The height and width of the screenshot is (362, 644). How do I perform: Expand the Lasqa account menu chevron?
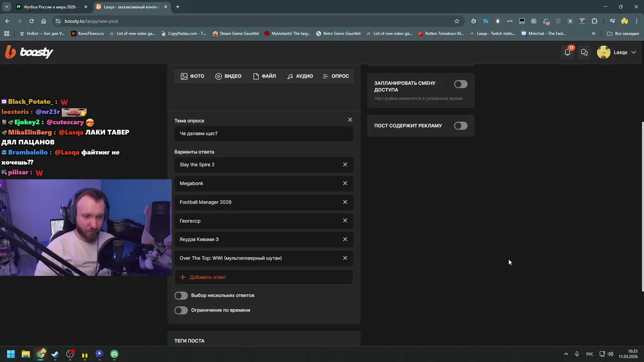pyautogui.click(x=633, y=52)
